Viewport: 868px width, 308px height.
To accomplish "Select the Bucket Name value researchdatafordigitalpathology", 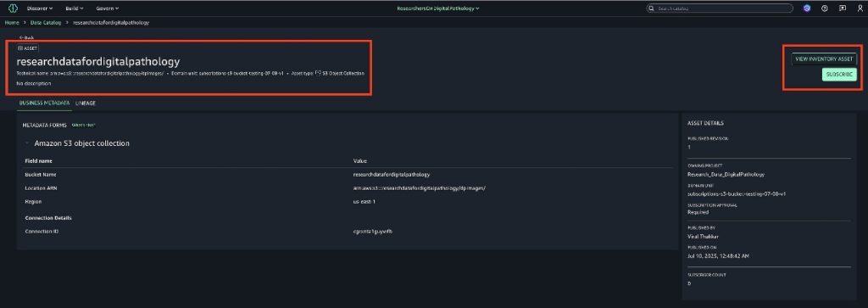I will 392,175.
